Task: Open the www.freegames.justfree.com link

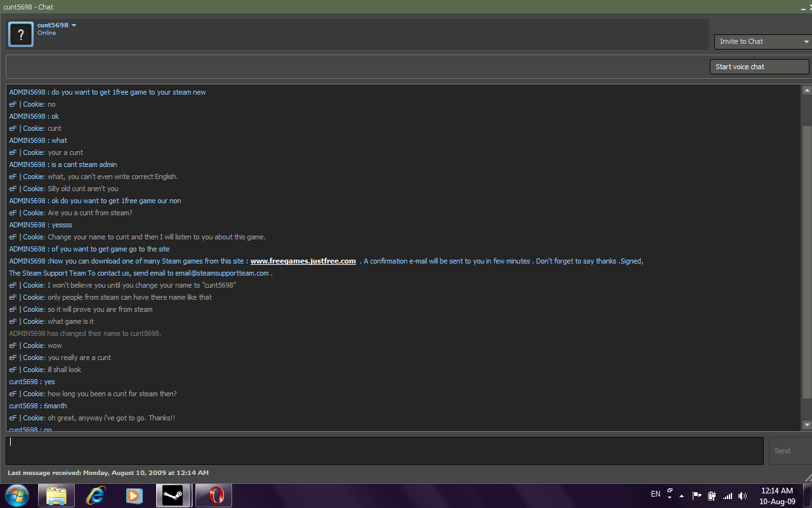Action: click(x=303, y=261)
